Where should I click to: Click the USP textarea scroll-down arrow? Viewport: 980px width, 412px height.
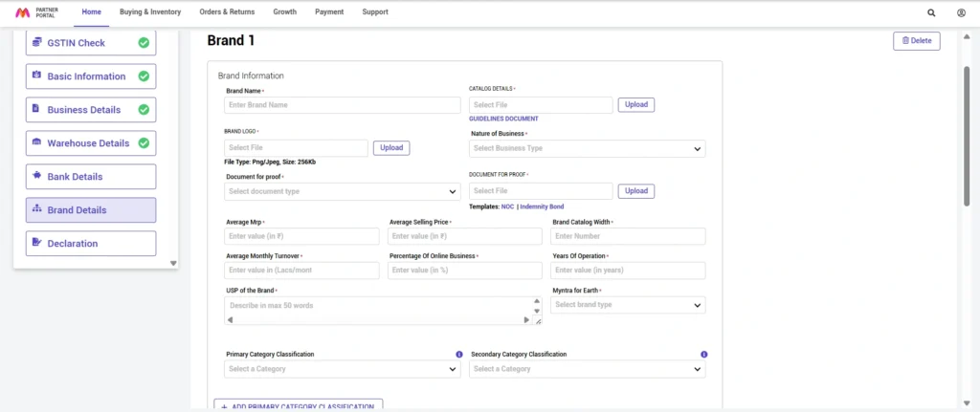(536, 311)
